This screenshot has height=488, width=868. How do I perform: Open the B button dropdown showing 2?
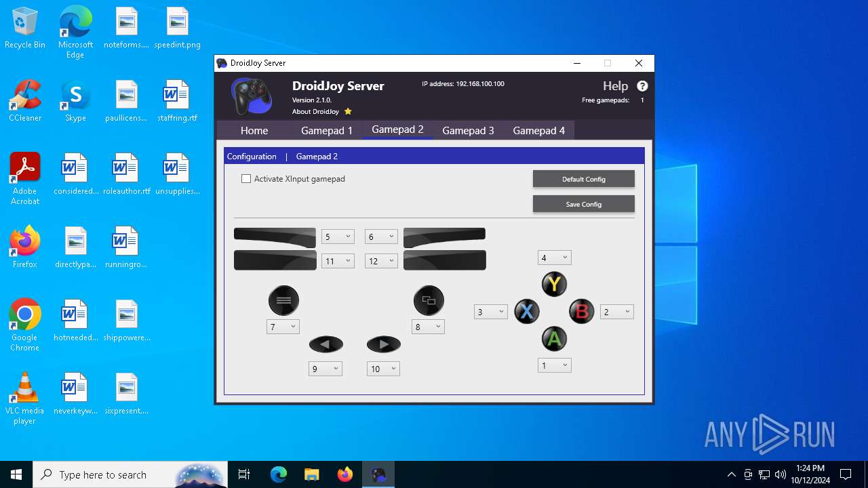617,312
